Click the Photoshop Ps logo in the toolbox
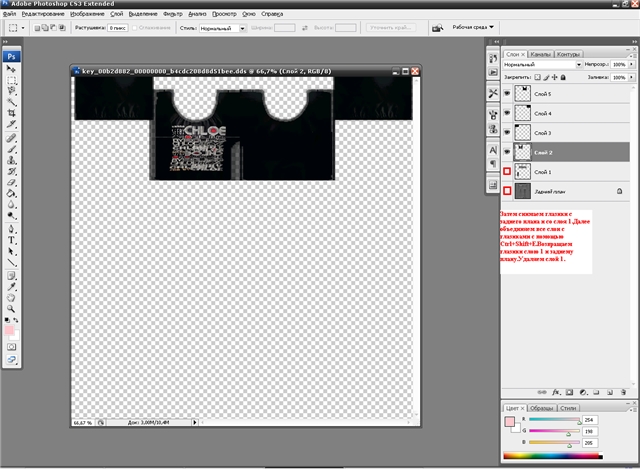The image size is (640, 470). (11, 56)
